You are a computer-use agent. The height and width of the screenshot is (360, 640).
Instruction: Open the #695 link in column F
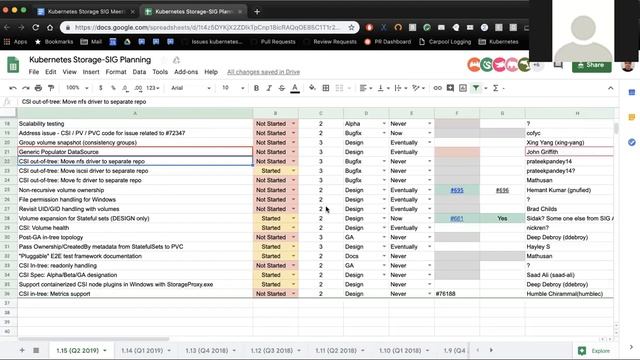pyautogui.click(x=457, y=190)
